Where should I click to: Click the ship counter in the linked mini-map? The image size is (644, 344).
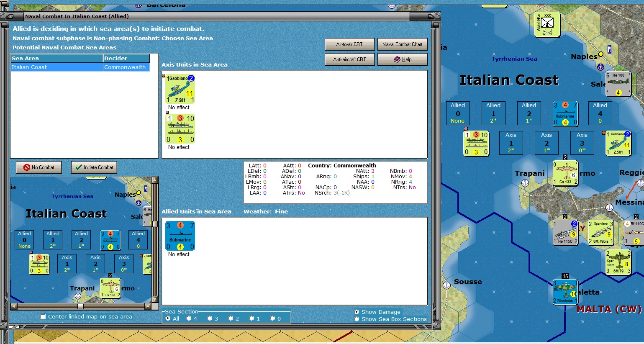[40, 264]
